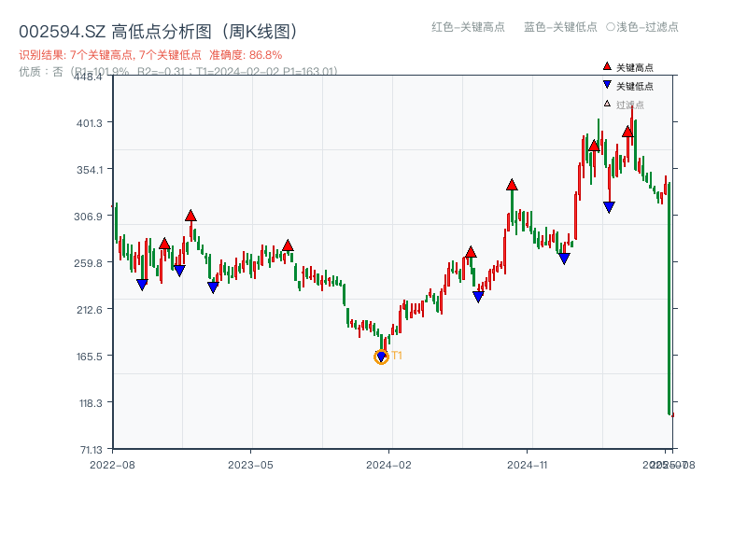Click the 401.3 y-axis label
The image size is (747, 560).
tap(90, 123)
